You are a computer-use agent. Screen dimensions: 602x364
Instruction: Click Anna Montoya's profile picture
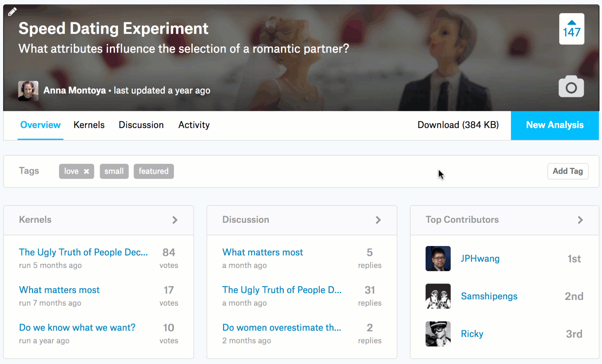(x=28, y=90)
